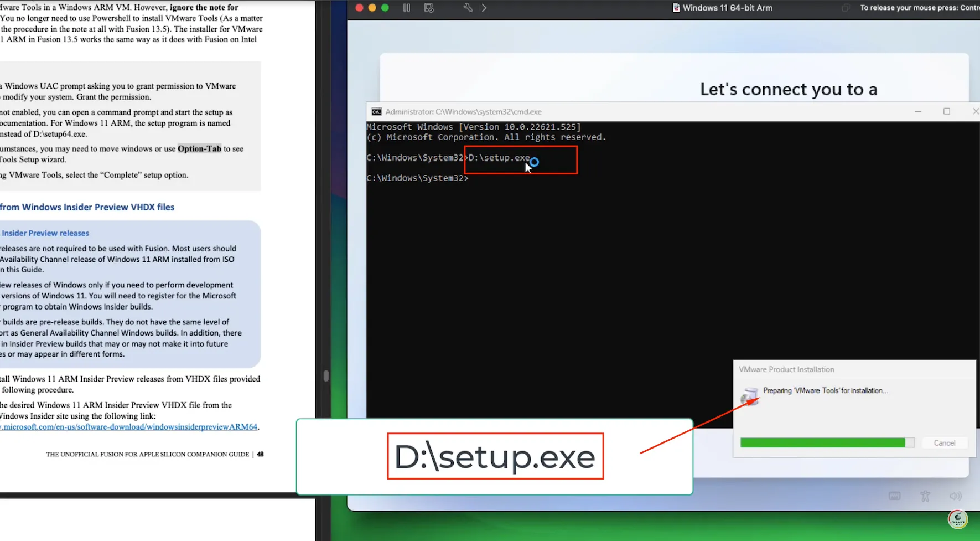980x541 pixels.
Task: Click the cmd.exe icon in Command Prompt title bar
Action: pyautogui.click(x=376, y=111)
